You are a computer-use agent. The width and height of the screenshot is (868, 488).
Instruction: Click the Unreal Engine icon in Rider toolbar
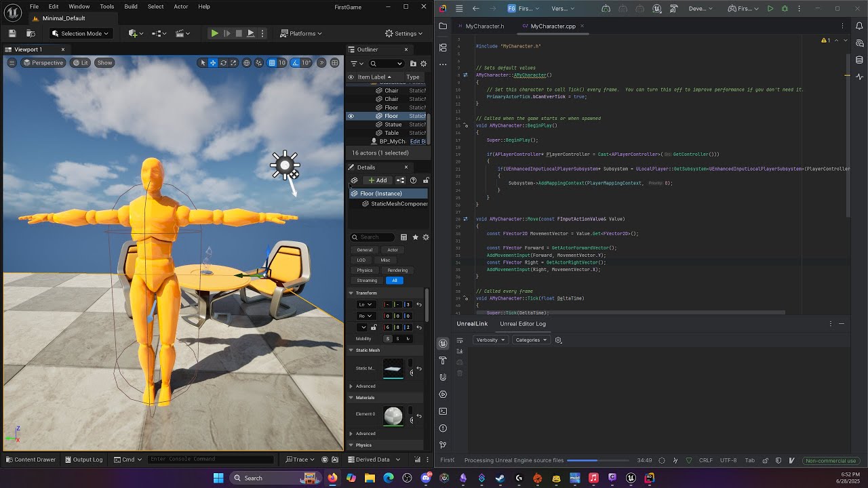657,9
